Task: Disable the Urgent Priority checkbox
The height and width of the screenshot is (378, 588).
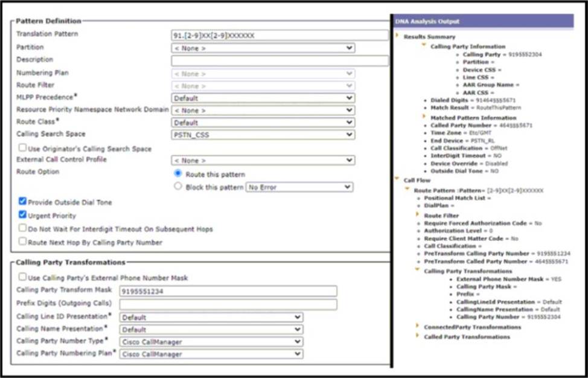Action: click(x=22, y=215)
